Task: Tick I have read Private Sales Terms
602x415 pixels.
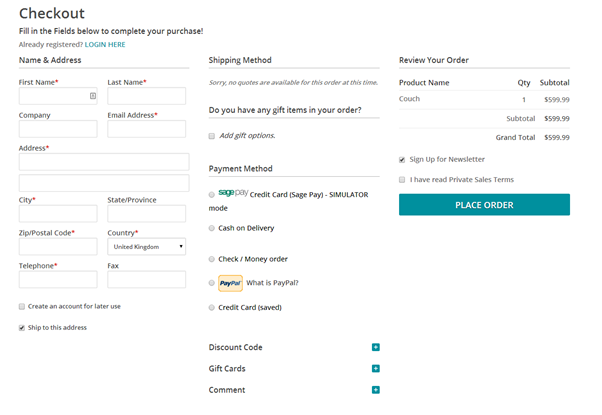Action: coord(402,180)
